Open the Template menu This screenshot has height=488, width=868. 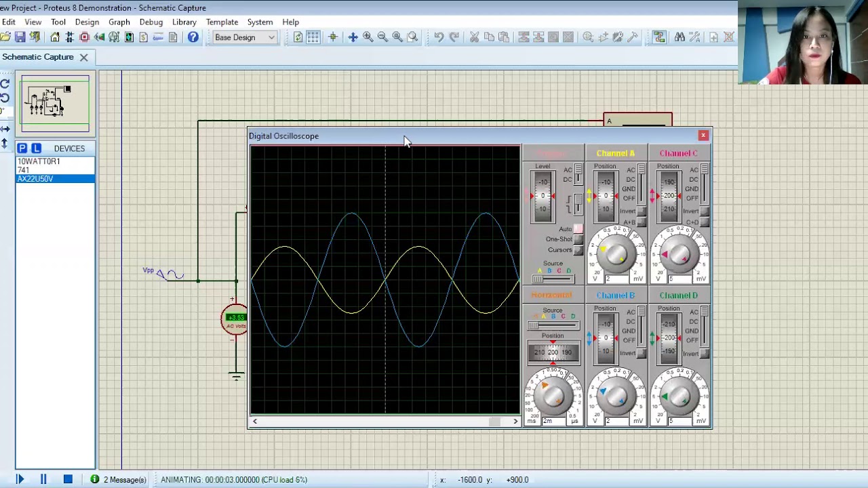pyautogui.click(x=222, y=22)
